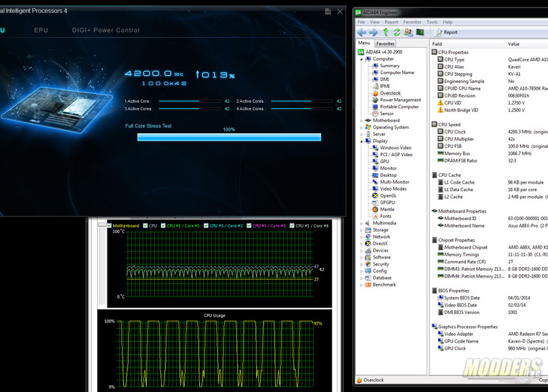
Task: Click the AIDA64 back arrow toolbar icon
Action: (362, 32)
